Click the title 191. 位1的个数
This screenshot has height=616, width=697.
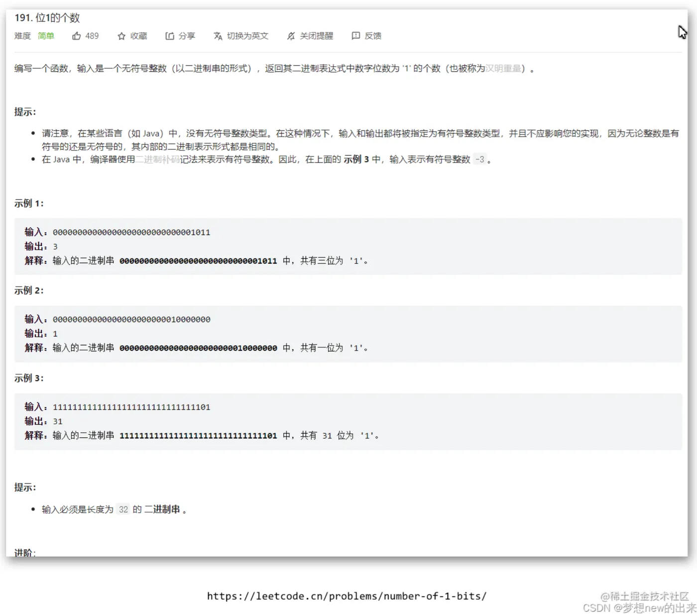pyautogui.click(x=47, y=18)
